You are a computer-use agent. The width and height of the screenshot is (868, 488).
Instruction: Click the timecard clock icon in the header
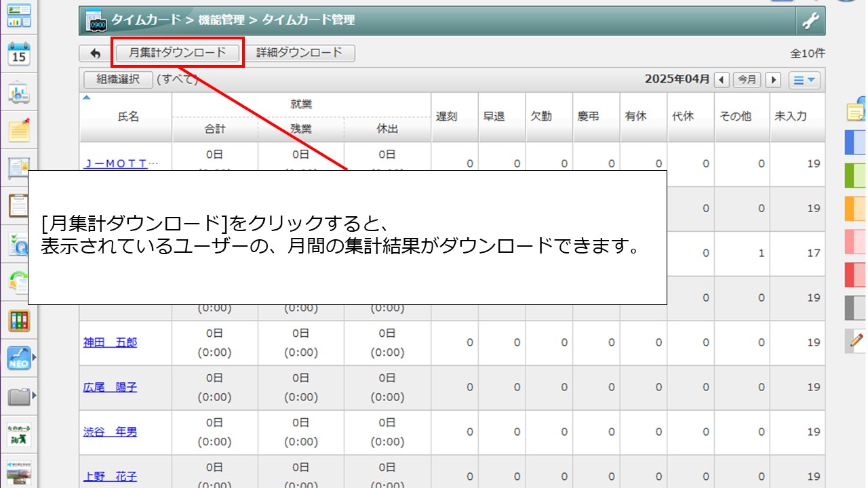click(x=96, y=21)
